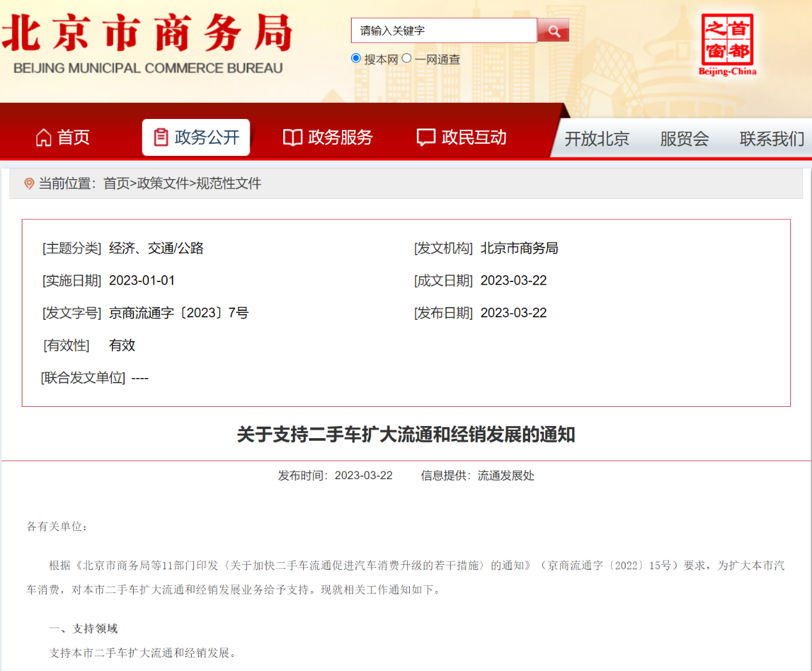Image resolution: width=812 pixels, height=671 pixels.
Task: Open the 首都之窗 Beijing-China logo
Action: click(727, 45)
